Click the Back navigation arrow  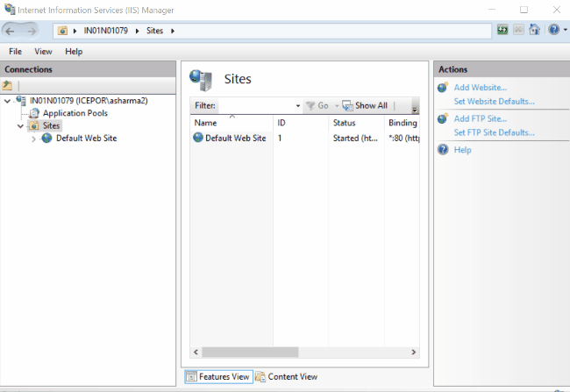(x=11, y=31)
